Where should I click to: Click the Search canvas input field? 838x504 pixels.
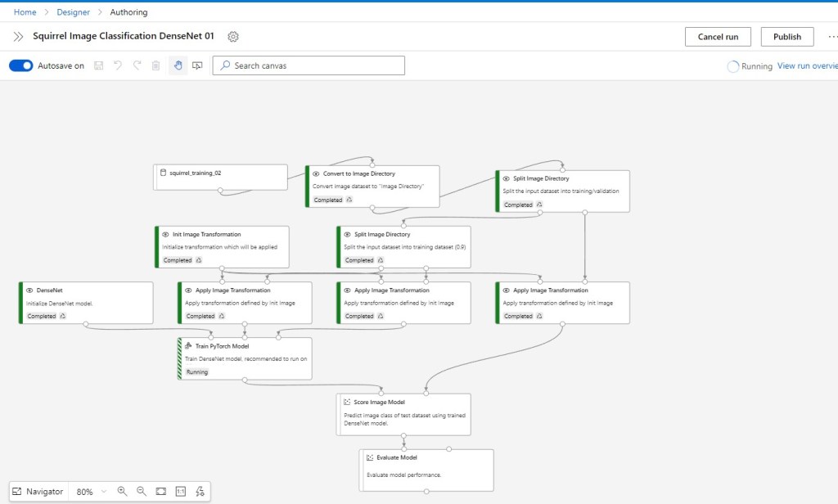[x=307, y=65]
